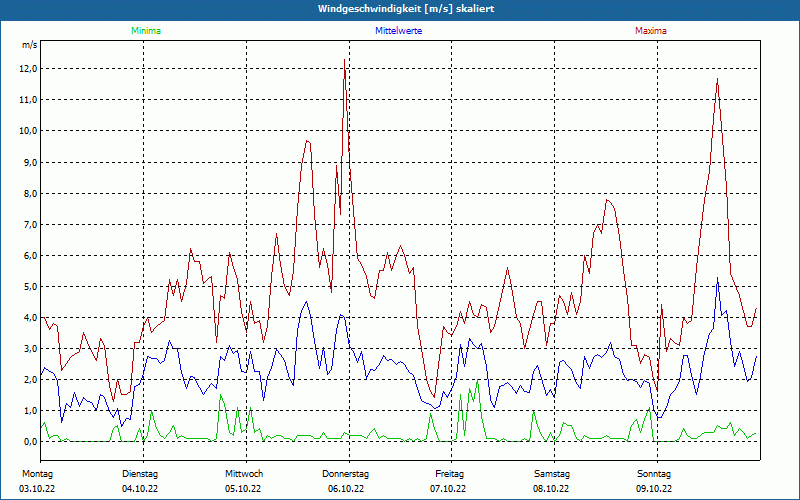The height and width of the screenshot is (500, 800).
Task: Select the red Maxima legend label
Action: [x=651, y=31]
